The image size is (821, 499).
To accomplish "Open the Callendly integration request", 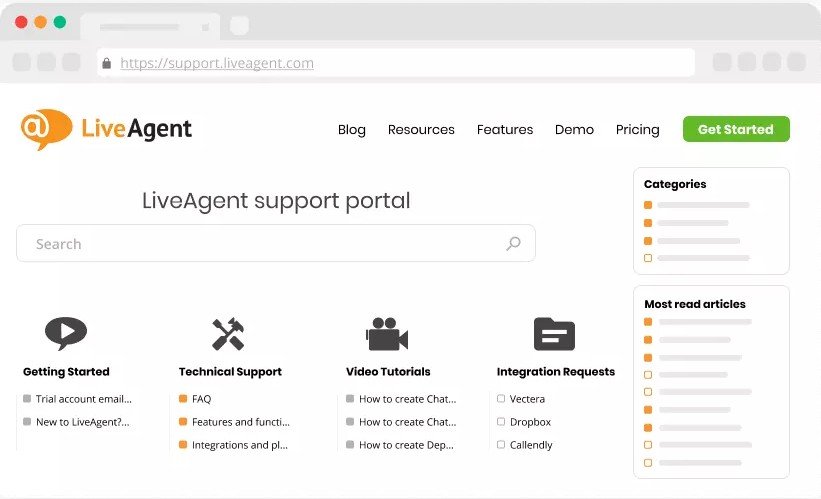I will [531, 445].
